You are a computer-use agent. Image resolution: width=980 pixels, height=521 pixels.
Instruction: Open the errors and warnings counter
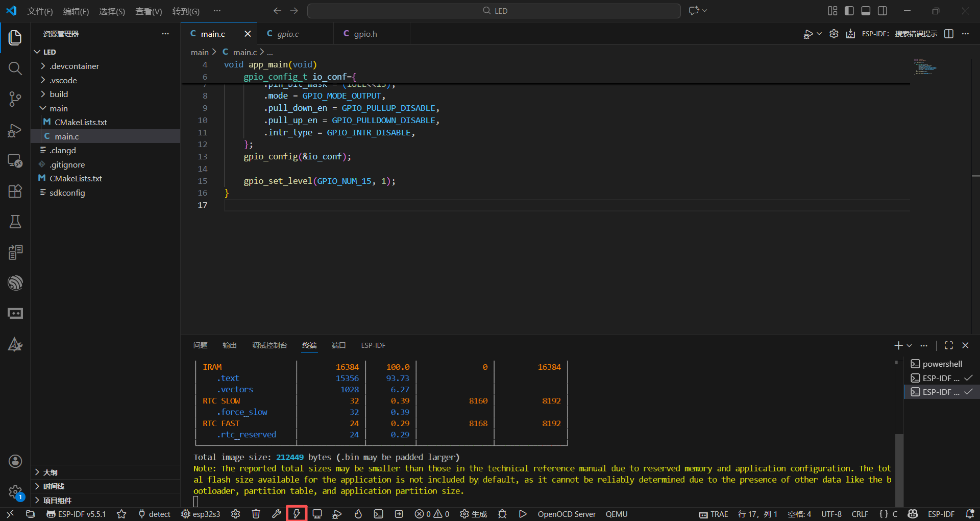pos(432,514)
